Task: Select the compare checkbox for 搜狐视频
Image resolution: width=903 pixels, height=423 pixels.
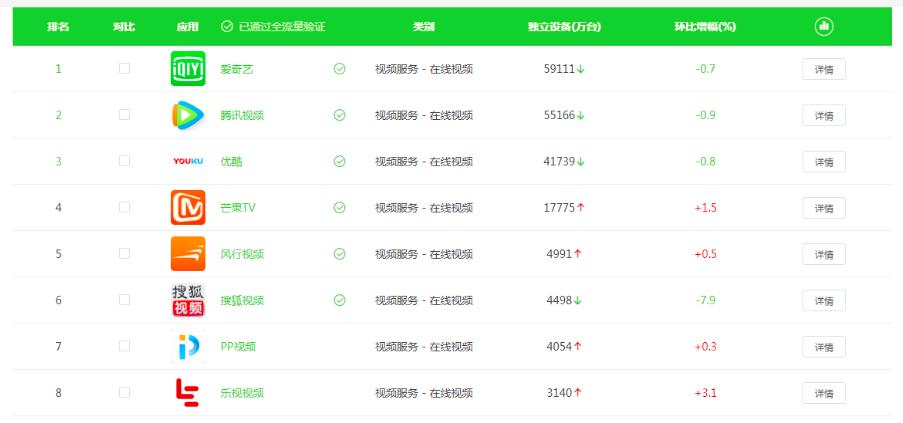Action: click(x=124, y=300)
